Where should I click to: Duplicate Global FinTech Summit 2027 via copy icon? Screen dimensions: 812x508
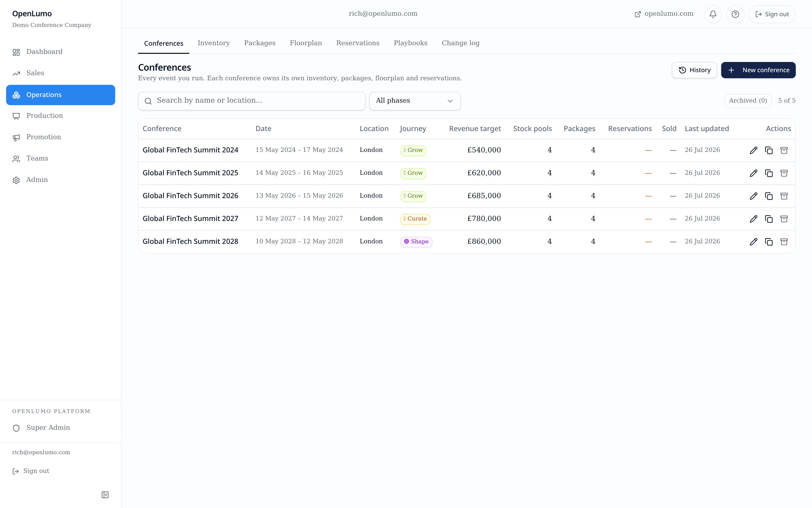[769, 219]
